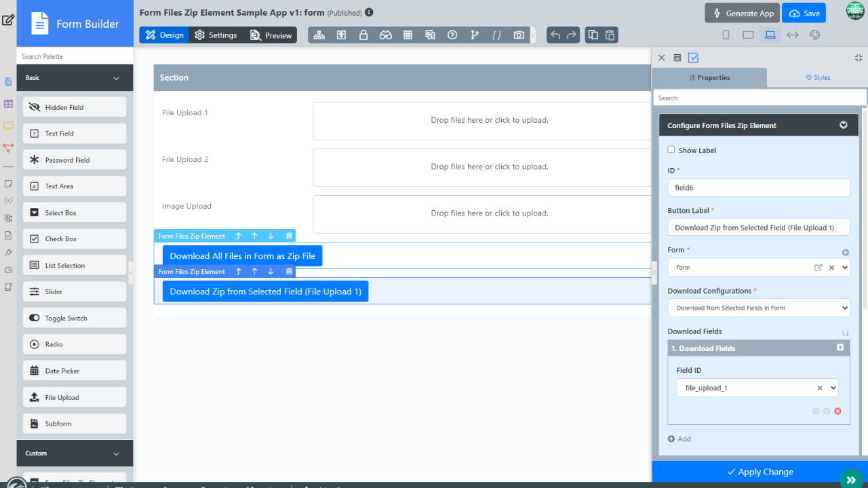Open the Preview tab
Image resolution: width=868 pixels, height=488 pixels.
271,35
